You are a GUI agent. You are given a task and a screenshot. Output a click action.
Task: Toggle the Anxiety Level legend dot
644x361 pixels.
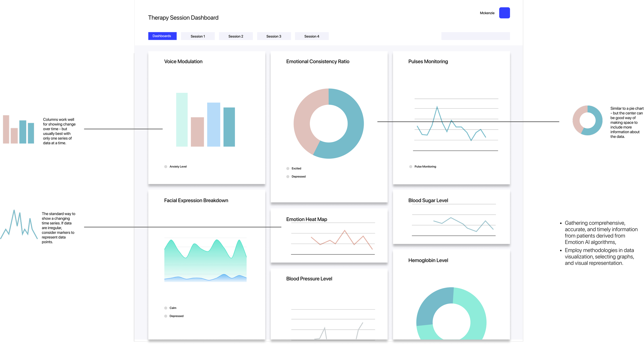166,167
